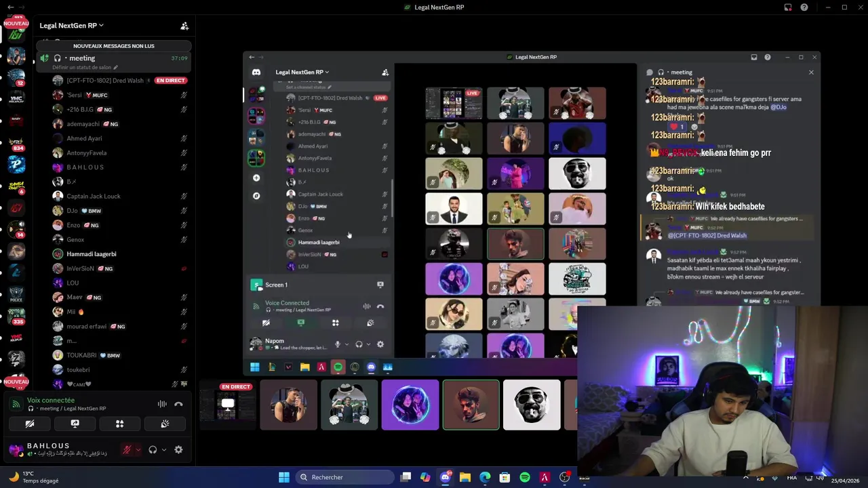Unmute the microphone next to BAHLOUS
868x488 pixels.
(127, 449)
